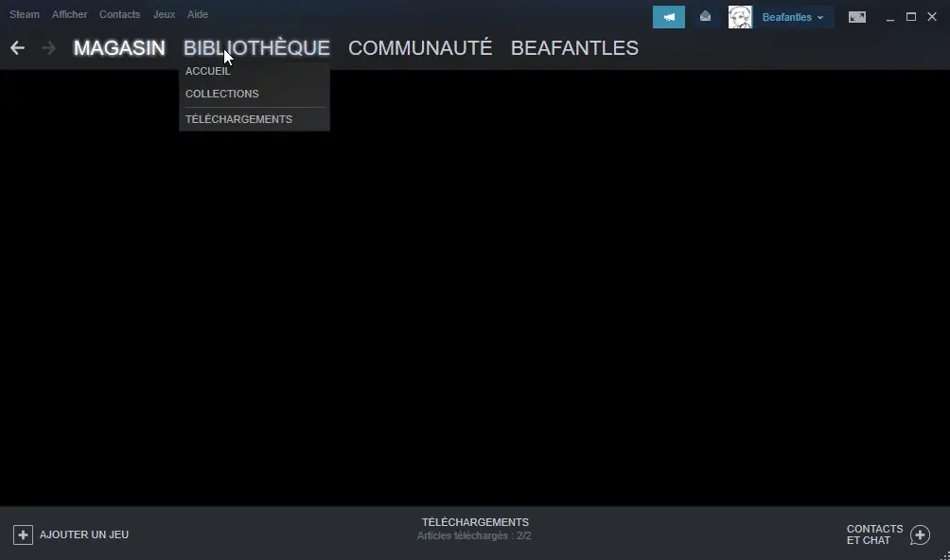This screenshot has height=560, width=950.
Task: Open the inbox envelope icon
Action: point(705,17)
